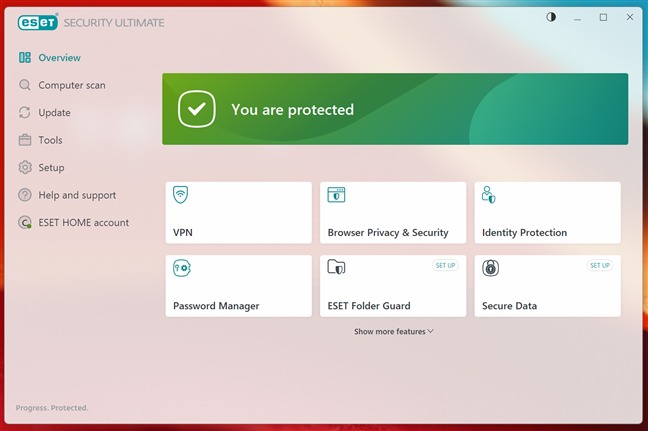This screenshot has width=648, height=431.
Task: Click the Update refresh arrows icon
Action: (25, 112)
